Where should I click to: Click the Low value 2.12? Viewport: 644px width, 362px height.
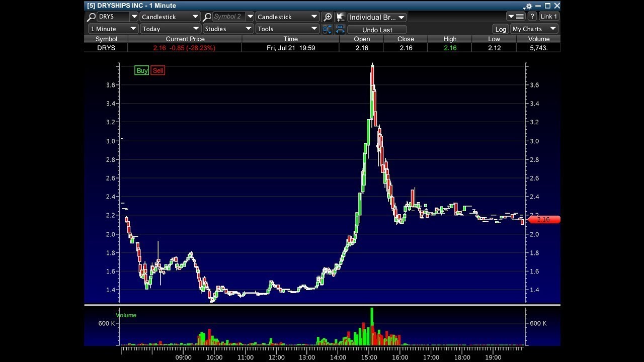click(495, 48)
